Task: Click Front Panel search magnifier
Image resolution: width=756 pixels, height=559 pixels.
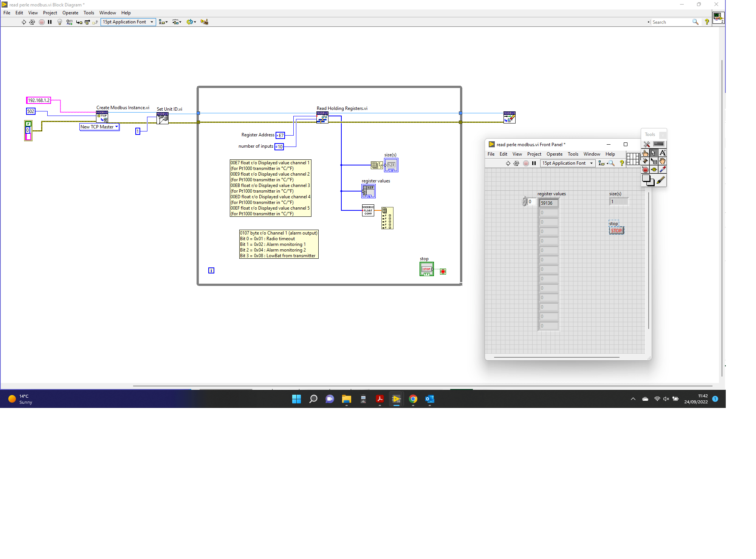Action: click(611, 163)
